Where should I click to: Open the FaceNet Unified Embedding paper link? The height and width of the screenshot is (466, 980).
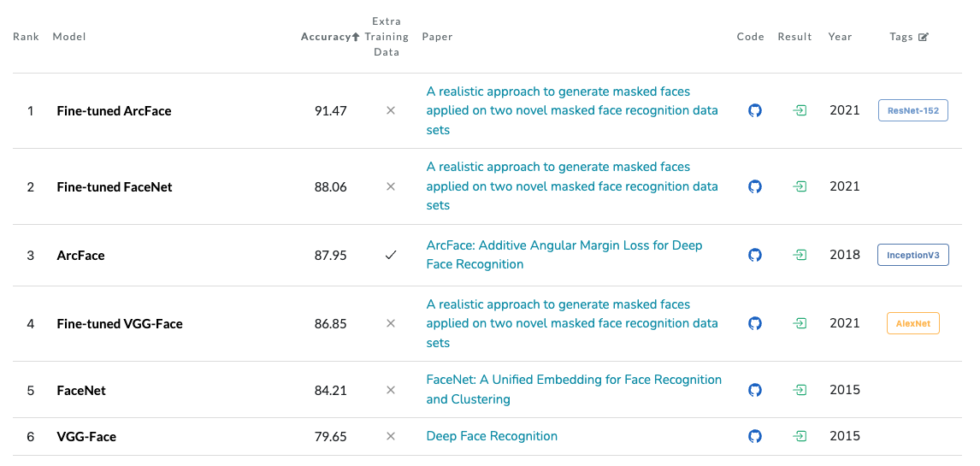(x=574, y=389)
